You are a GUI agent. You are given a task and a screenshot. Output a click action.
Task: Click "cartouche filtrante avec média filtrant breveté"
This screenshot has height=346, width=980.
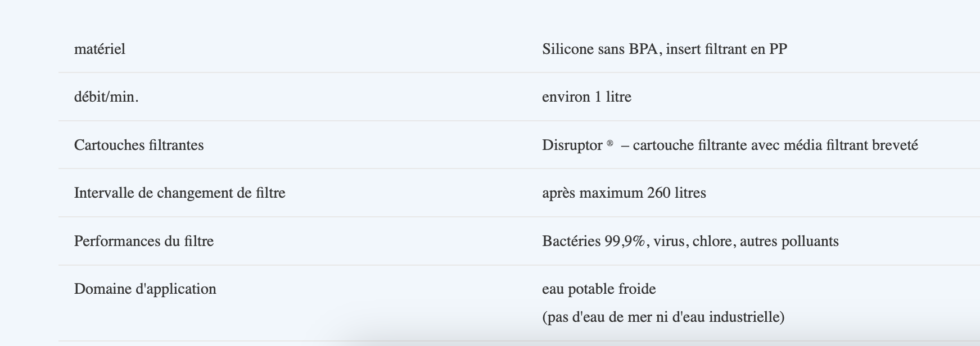(775, 145)
